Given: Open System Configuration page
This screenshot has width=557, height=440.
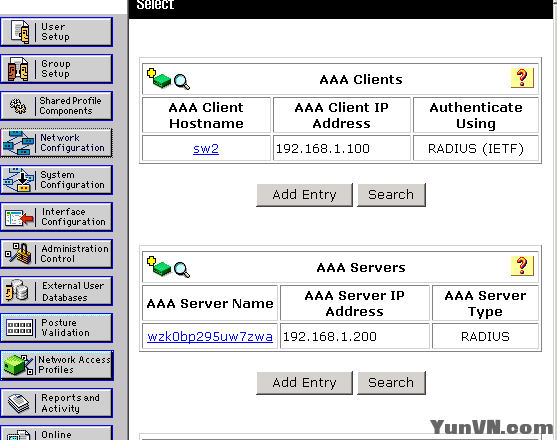Looking at the screenshot, I should [x=56, y=180].
